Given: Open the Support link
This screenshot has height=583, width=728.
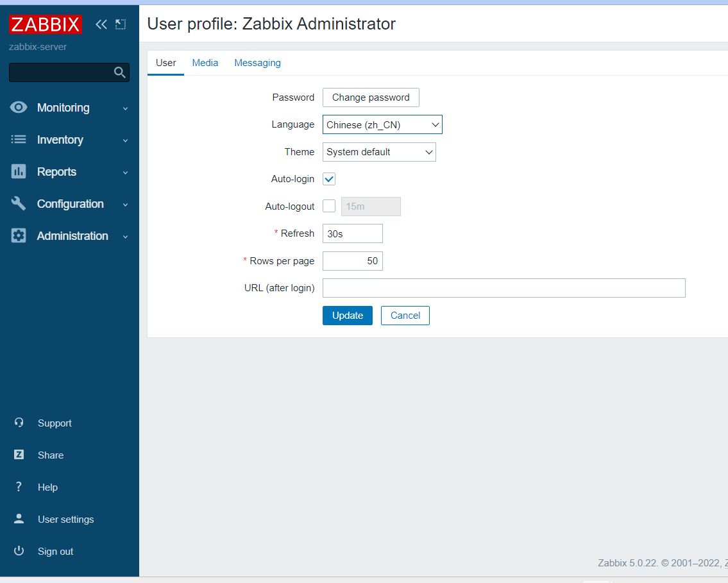Looking at the screenshot, I should (x=55, y=423).
